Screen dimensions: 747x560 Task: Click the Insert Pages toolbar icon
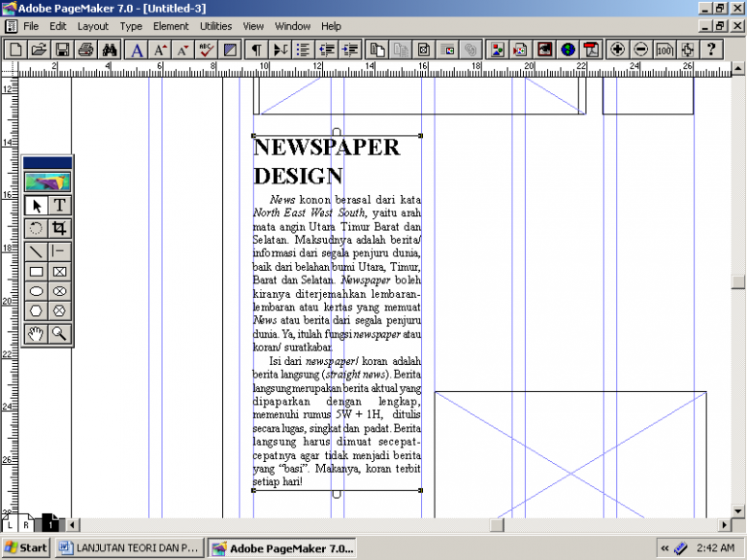click(377, 49)
